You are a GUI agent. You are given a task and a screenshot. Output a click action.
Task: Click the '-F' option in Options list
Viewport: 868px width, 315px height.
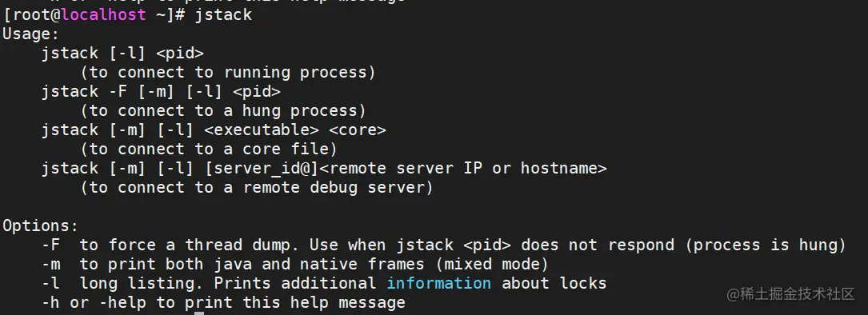(51, 245)
